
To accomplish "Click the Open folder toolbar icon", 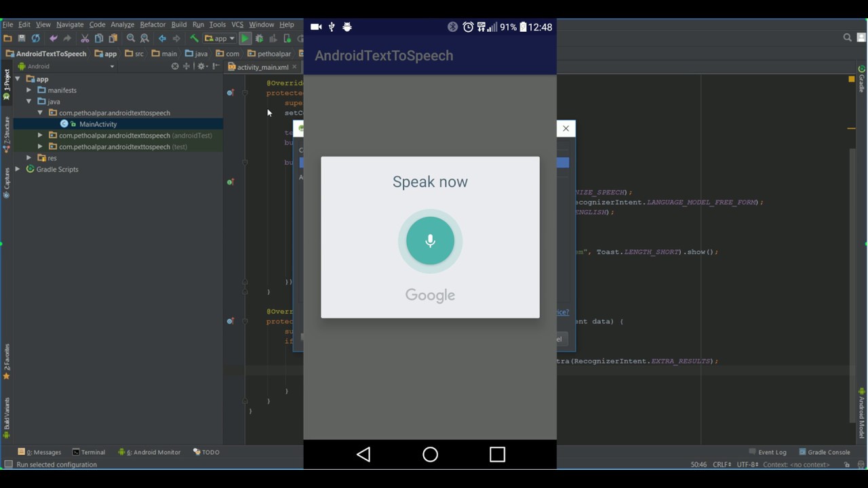I will click(8, 39).
